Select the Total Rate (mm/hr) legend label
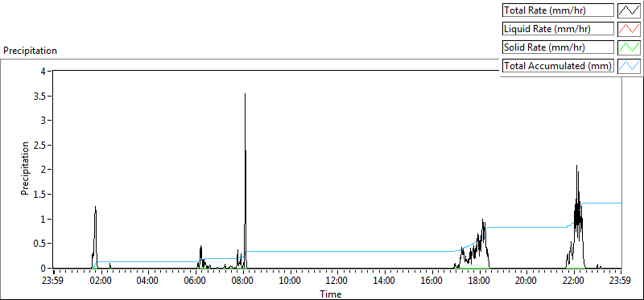The width and height of the screenshot is (644, 300). [x=558, y=10]
